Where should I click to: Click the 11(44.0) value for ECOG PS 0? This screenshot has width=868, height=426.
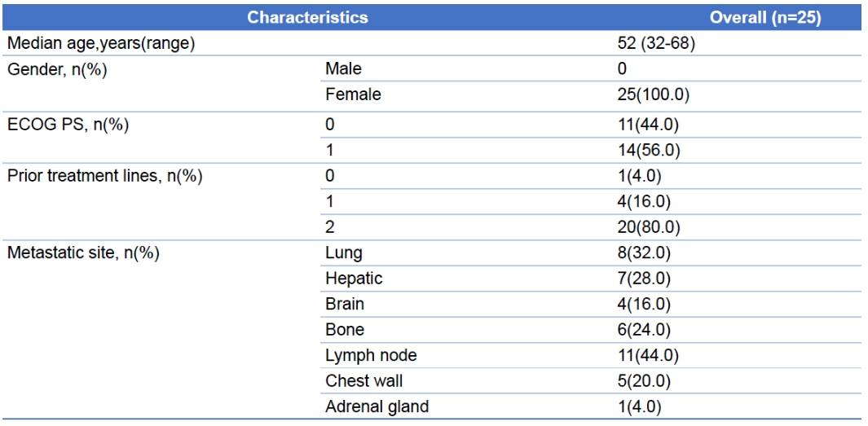pyautogui.click(x=649, y=125)
